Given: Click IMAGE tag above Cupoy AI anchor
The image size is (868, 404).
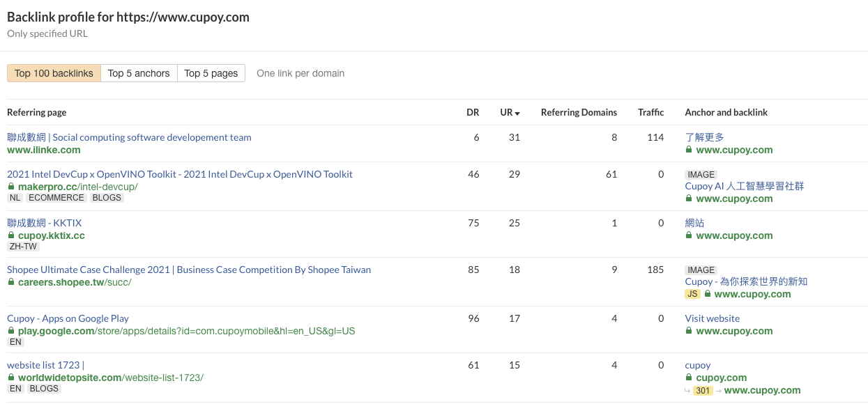Looking at the screenshot, I should coord(701,174).
